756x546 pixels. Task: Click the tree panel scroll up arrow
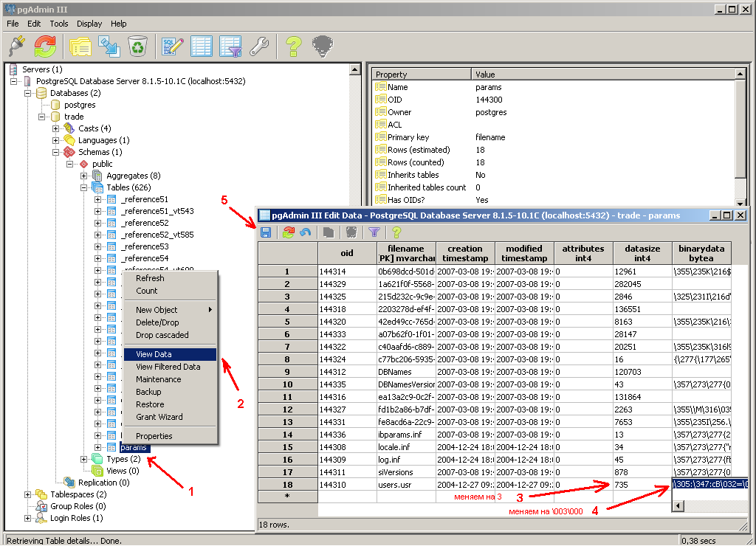[355, 69]
